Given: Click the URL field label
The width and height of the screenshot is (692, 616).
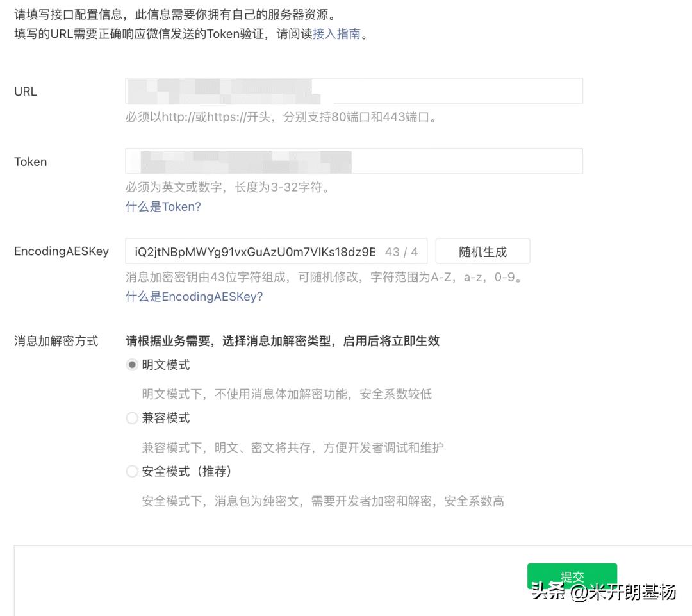Looking at the screenshot, I should pos(24,91).
